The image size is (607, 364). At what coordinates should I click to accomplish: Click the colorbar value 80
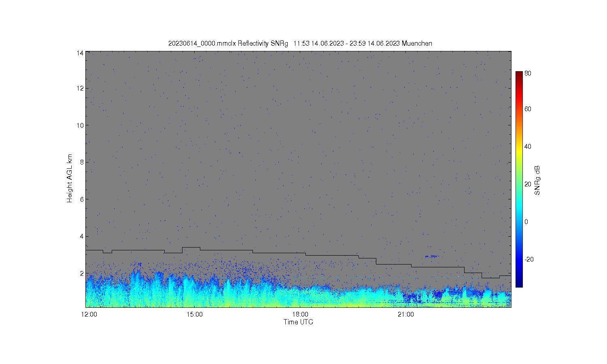point(528,74)
